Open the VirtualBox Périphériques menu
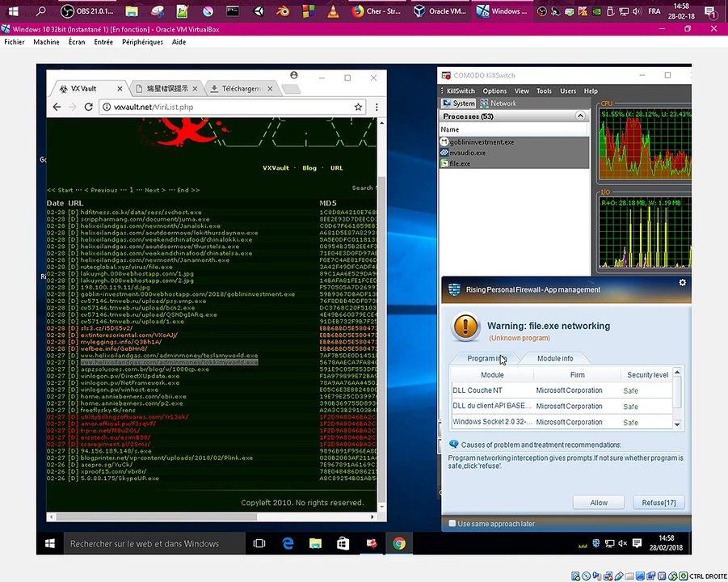Viewport: 728px width, 582px height. pyautogui.click(x=142, y=42)
